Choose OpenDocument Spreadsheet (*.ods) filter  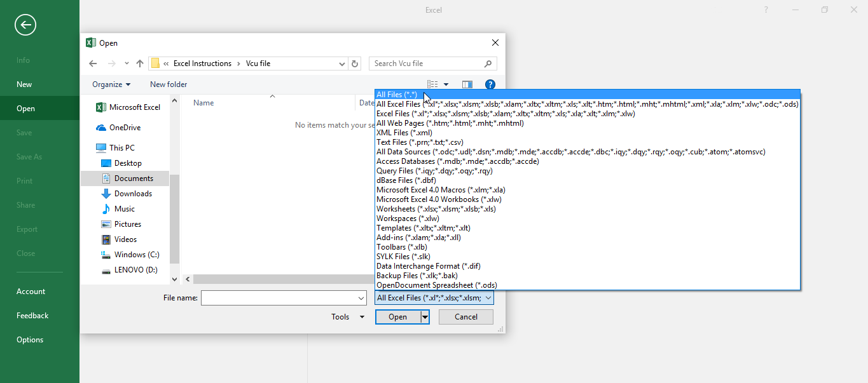pos(587,285)
